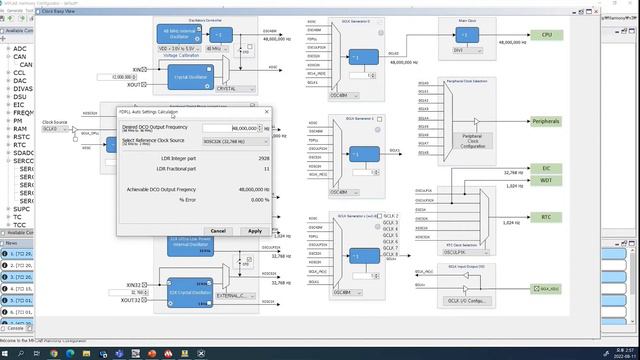Image resolution: width=640 pixels, height=360 pixels.
Task: Open 48 MHz Internal Oscillator settings gear
Action: coord(197,39)
